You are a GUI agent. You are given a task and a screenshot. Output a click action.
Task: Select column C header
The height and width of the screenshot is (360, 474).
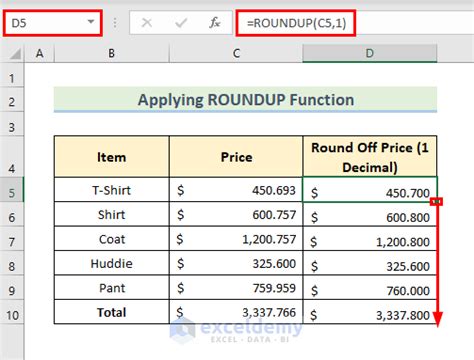click(236, 53)
